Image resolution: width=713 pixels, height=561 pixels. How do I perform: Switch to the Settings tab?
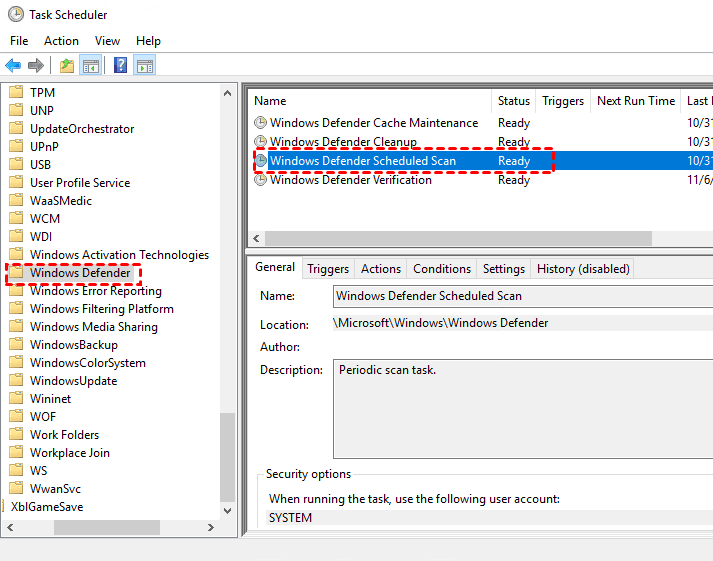point(504,269)
